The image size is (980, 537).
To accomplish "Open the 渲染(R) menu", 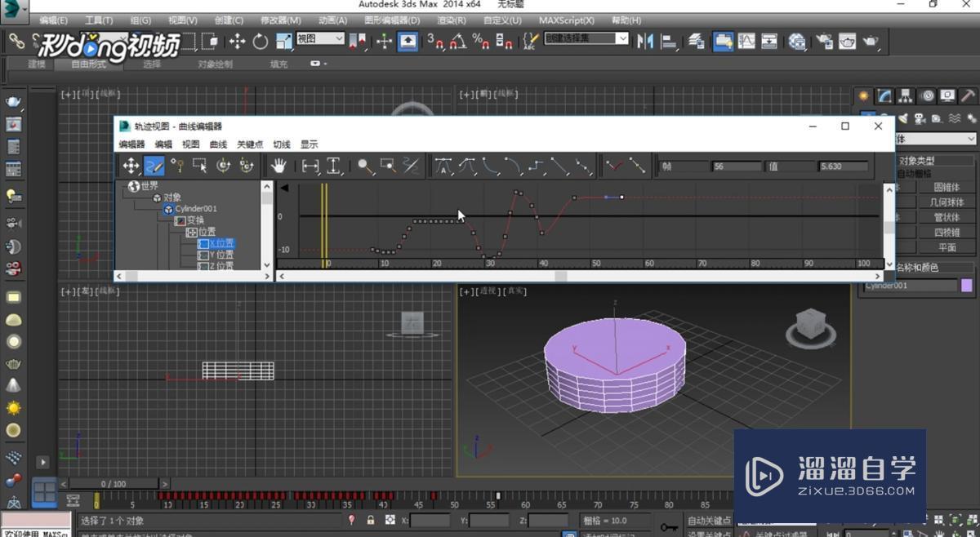I will (449, 20).
